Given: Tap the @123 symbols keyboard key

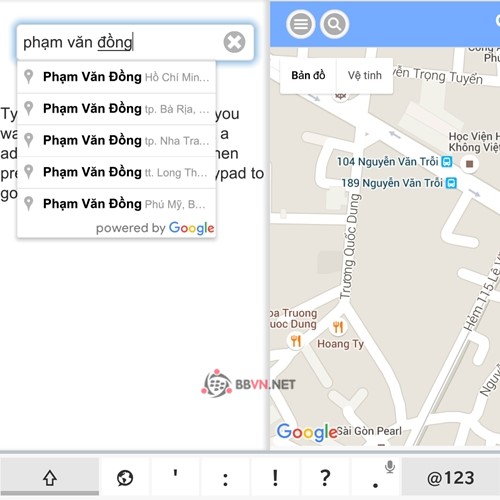Looking at the screenshot, I should coord(451,478).
